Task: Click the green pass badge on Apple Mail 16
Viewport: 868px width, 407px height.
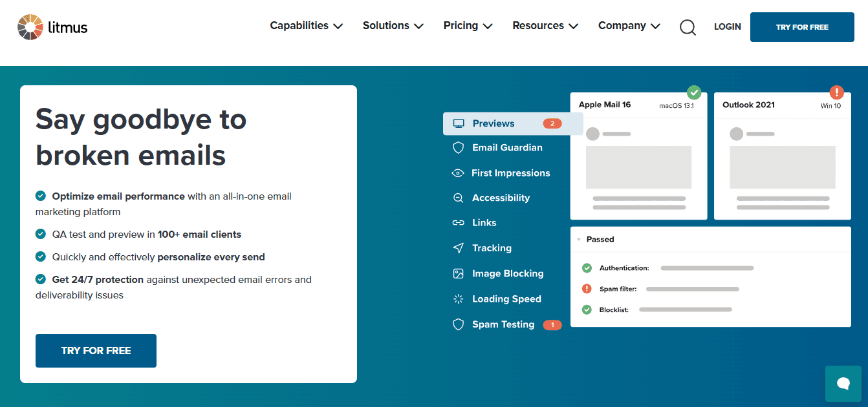Action: pos(694,92)
